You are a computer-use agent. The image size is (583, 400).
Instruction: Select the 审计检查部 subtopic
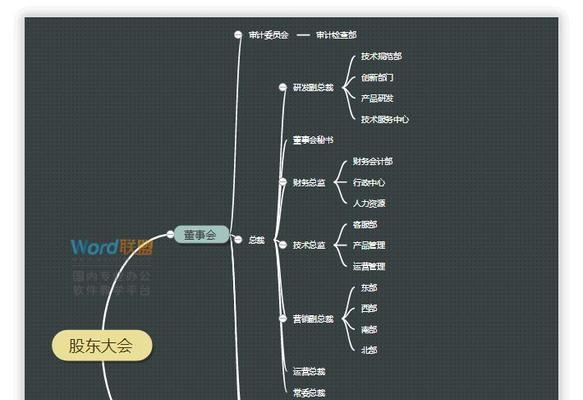336,35
